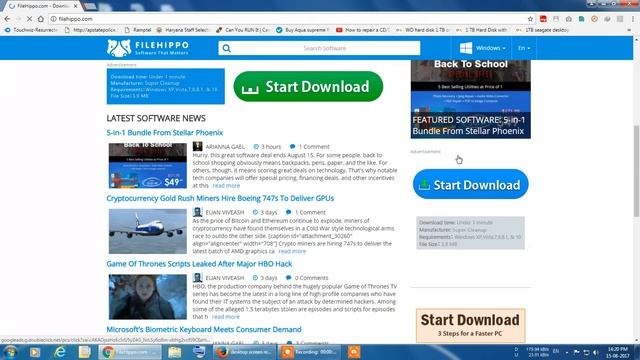Open Internet Explorer from the taskbar
Image resolution: width=640 pixels, height=360 pixels.
coord(60,352)
